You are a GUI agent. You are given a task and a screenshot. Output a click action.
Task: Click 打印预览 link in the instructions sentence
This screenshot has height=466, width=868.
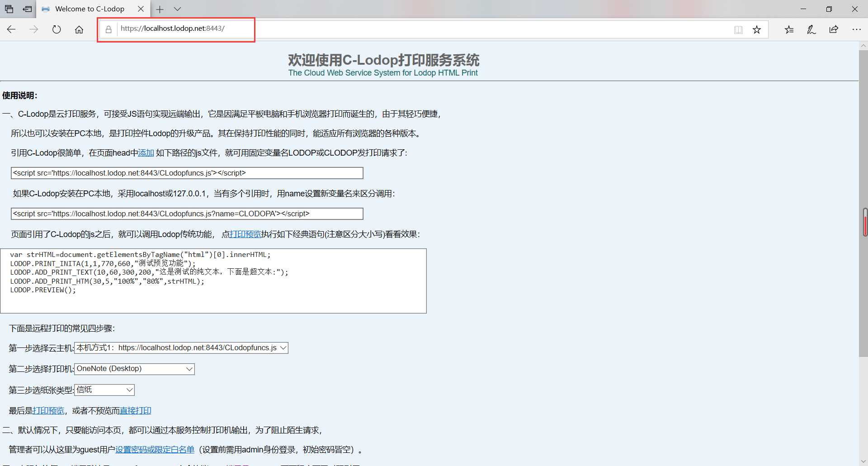pos(245,234)
